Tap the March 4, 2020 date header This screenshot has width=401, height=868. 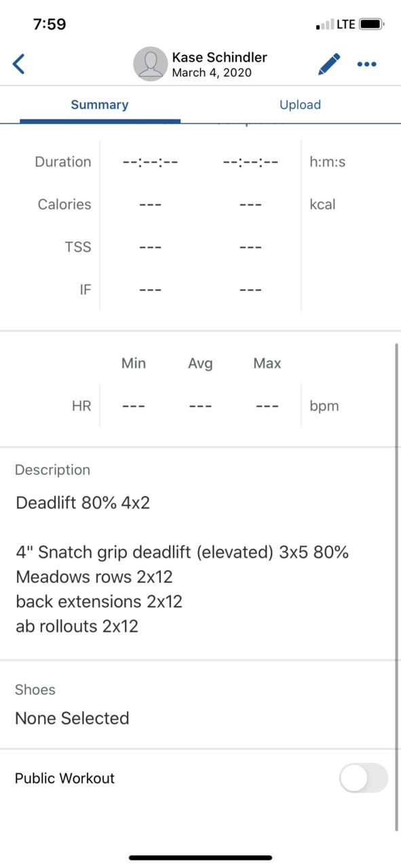pyautogui.click(x=211, y=73)
